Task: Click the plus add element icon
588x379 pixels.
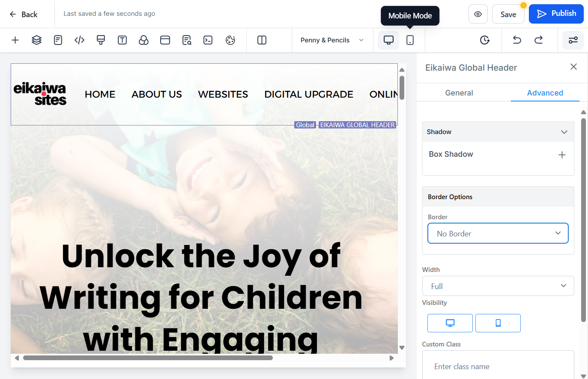Action: 15,40
